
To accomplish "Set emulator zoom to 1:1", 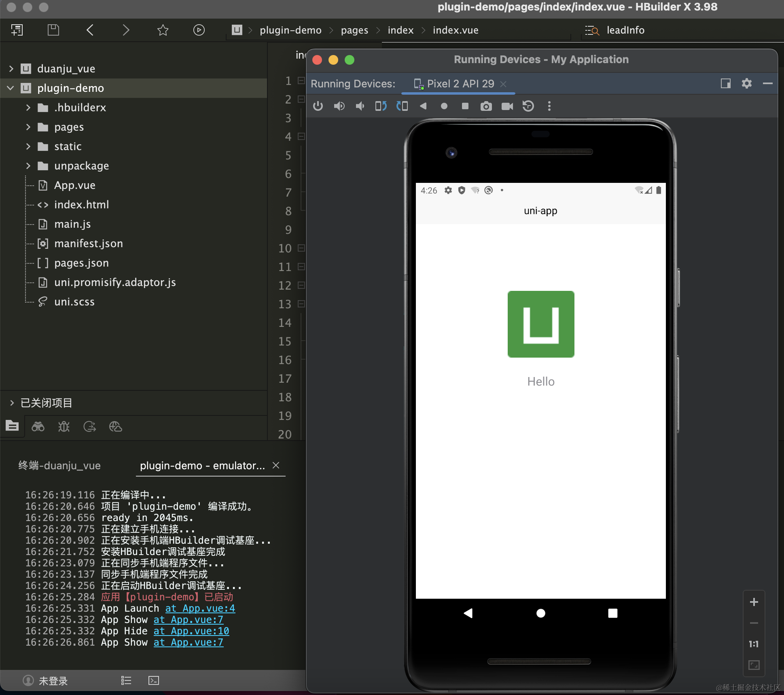I will [x=754, y=644].
